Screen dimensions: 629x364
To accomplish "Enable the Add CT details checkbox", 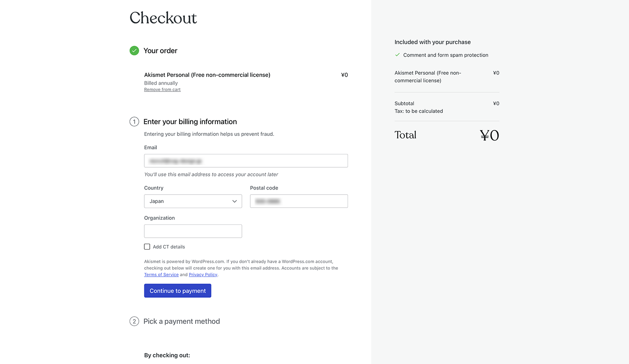I will click(147, 247).
